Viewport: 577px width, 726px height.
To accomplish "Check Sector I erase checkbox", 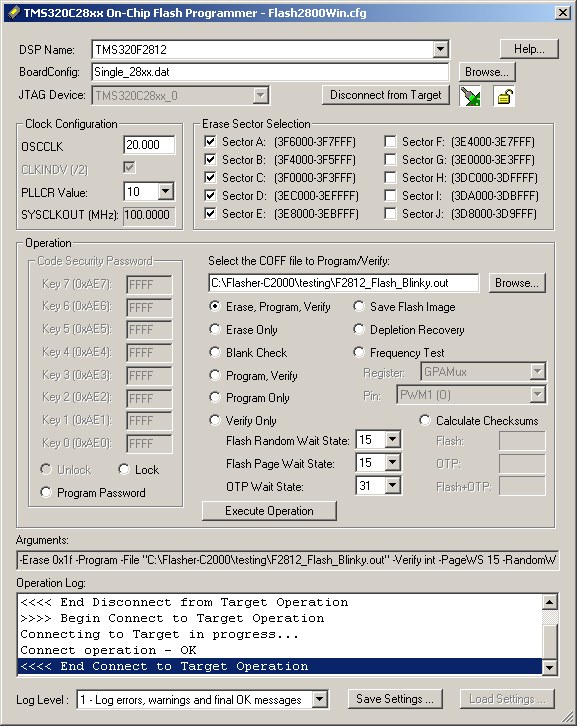I will (390, 195).
